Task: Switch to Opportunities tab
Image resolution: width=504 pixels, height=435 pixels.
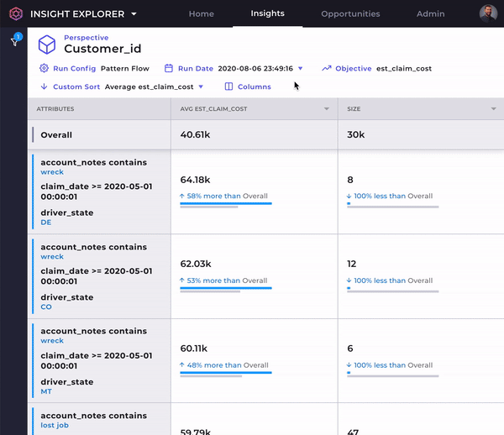Action: 350,13
